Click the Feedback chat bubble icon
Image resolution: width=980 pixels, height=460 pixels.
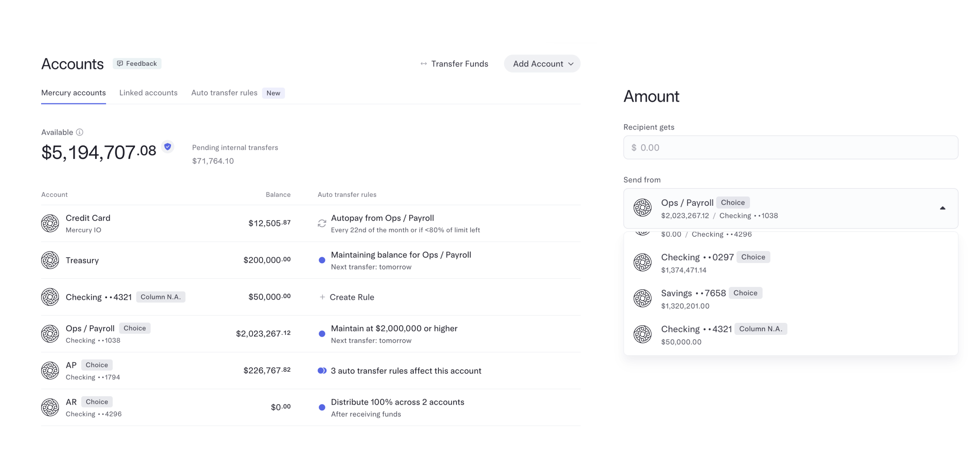click(x=120, y=63)
